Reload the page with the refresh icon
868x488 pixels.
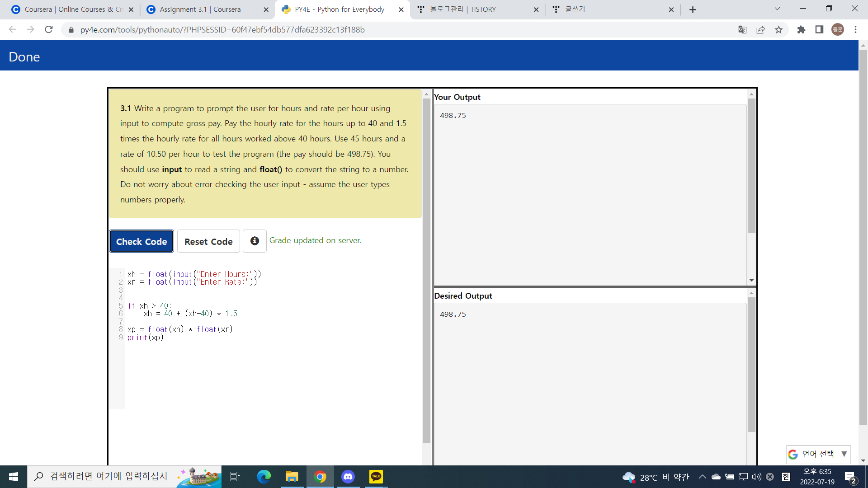tap(49, 30)
